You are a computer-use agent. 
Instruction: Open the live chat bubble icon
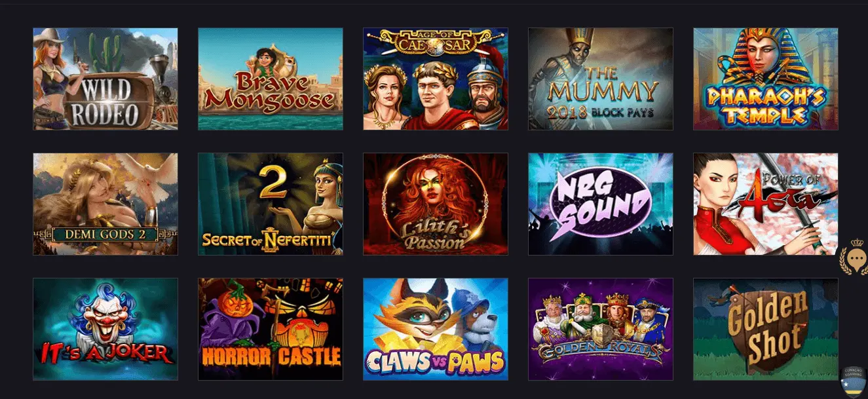[855, 257]
